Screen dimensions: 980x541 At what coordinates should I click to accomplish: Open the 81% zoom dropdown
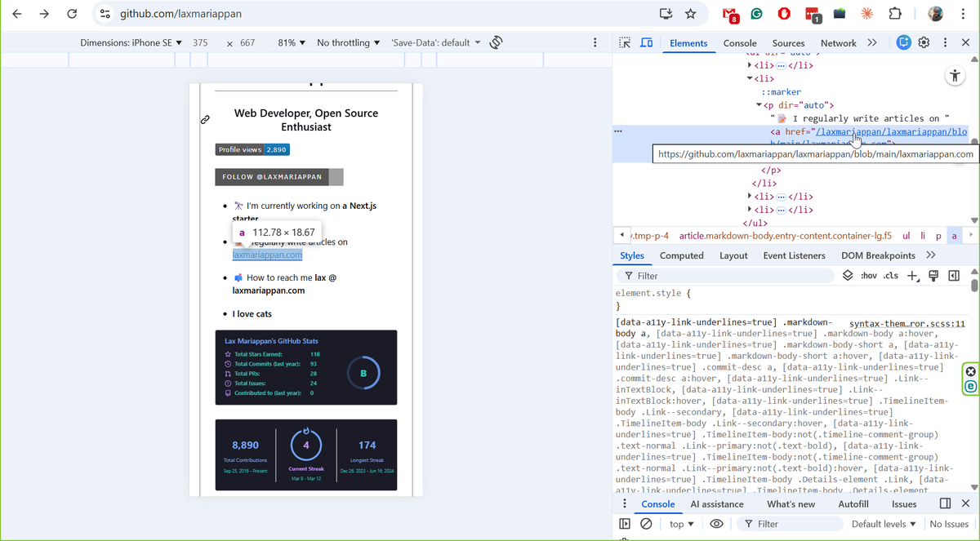tap(292, 42)
